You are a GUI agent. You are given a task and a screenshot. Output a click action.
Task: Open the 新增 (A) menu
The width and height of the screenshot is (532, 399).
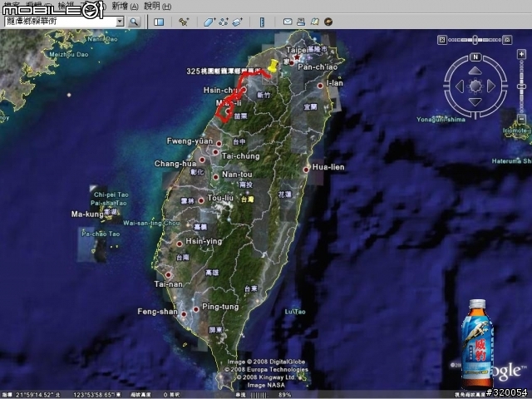pyautogui.click(x=125, y=6)
